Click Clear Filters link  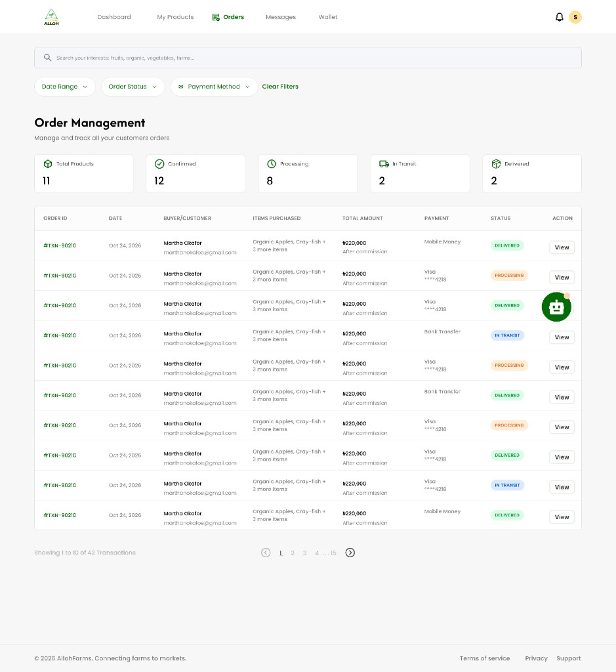coord(280,87)
